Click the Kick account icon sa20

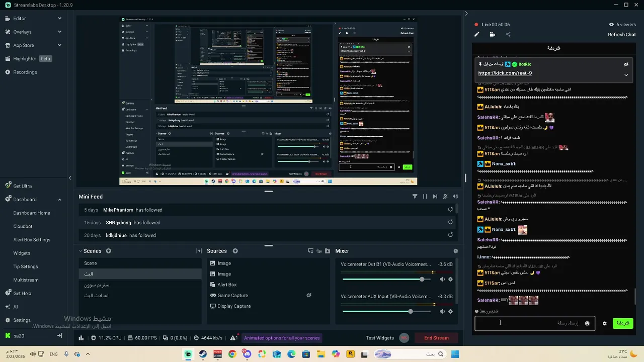click(x=8, y=336)
